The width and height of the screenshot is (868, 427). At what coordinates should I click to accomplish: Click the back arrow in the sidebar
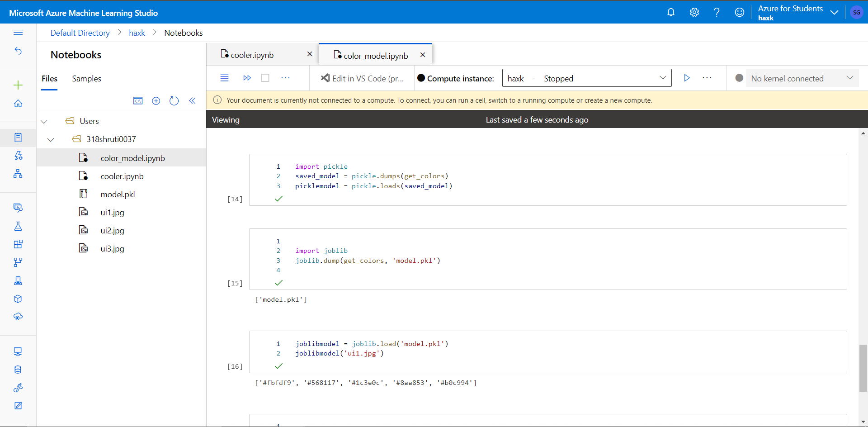18,51
